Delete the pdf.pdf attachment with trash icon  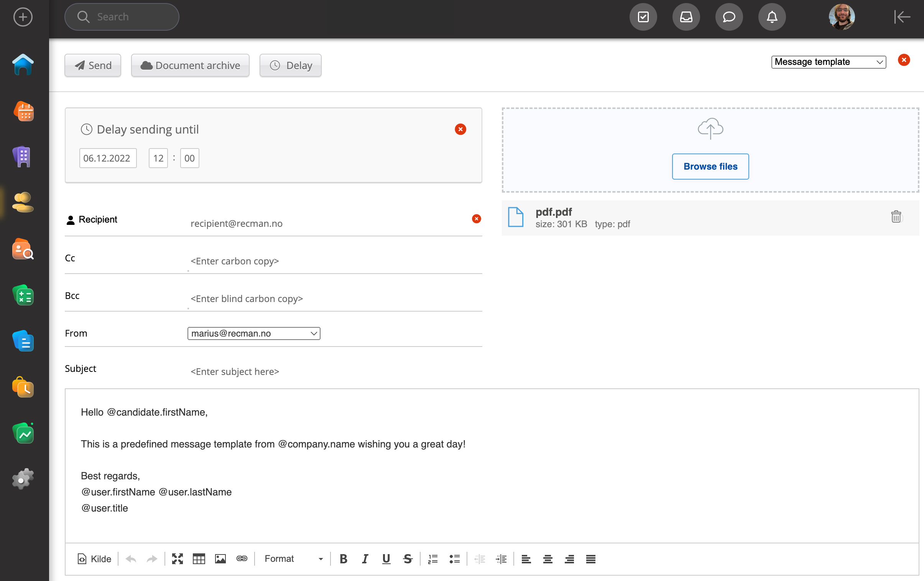[896, 216]
